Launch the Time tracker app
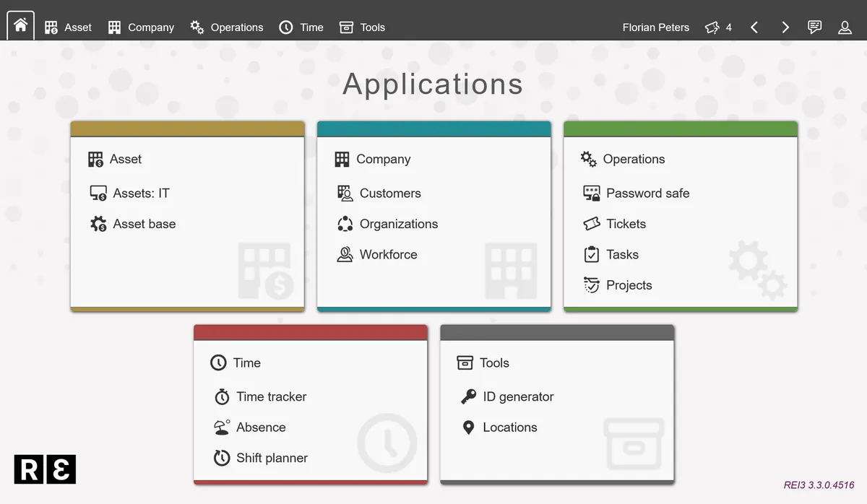The image size is (867, 504). (271, 397)
